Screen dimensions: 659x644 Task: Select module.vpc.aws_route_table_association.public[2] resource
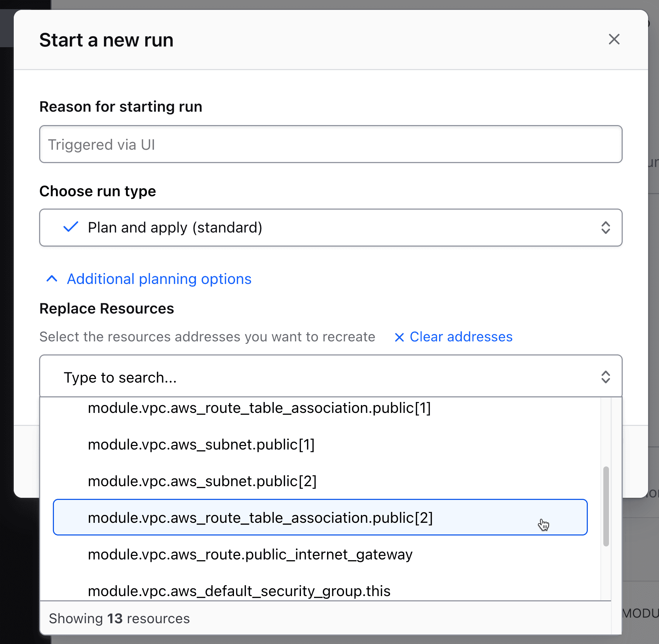pos(260,518)
